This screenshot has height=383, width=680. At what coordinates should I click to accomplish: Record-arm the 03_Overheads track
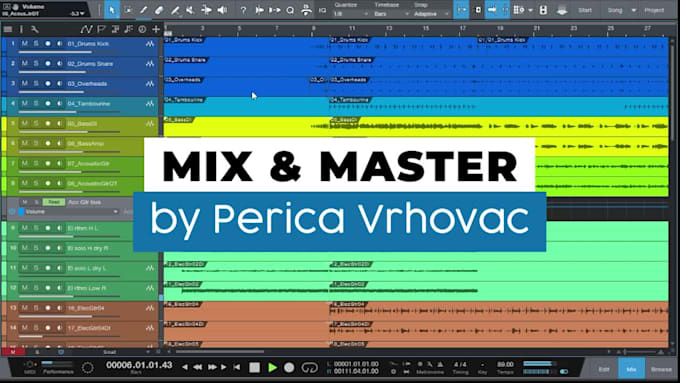tap(48, 83)
